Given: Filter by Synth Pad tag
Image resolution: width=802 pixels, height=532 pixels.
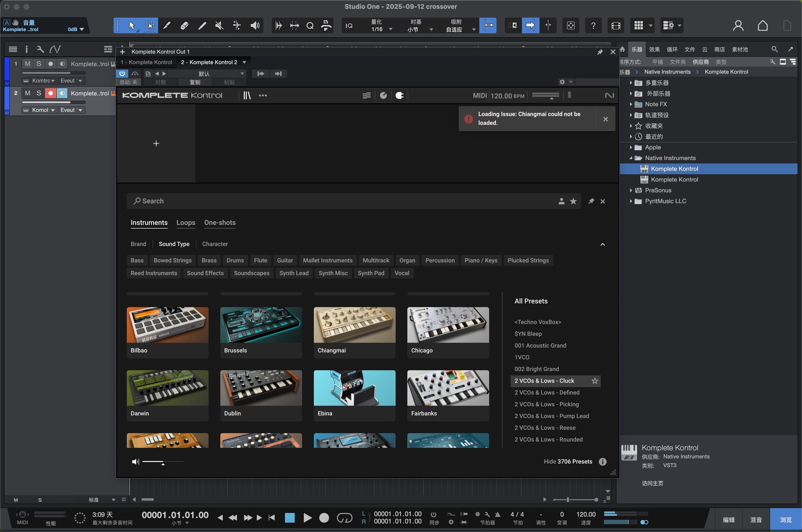Looking at the screenshot, I should 371,273.
